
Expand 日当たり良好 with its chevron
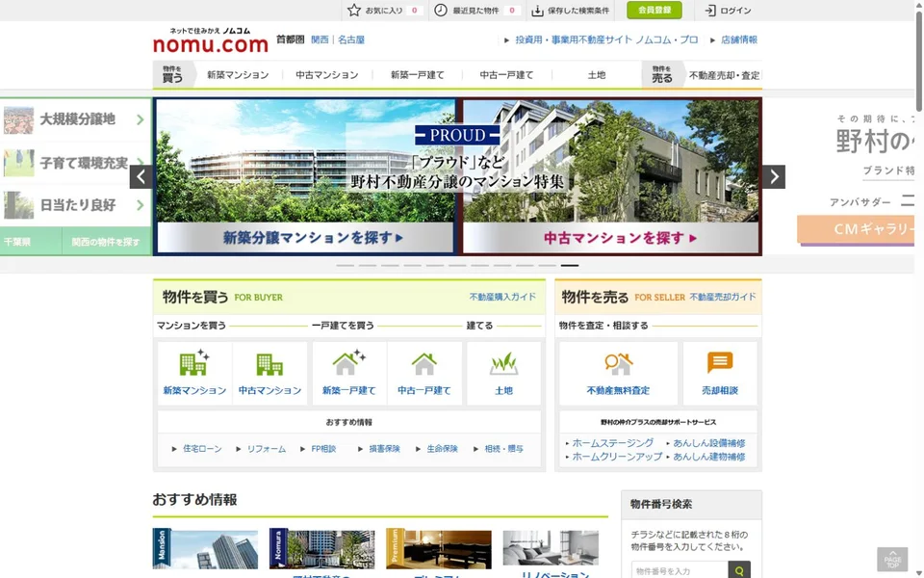pos(141,204)
